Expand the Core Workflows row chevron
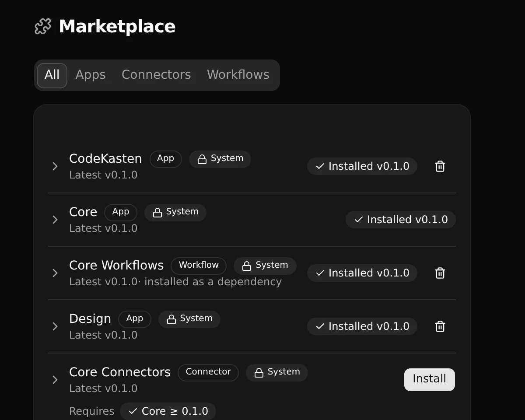This screenshot has width=525, height=420. pos(55,273)
